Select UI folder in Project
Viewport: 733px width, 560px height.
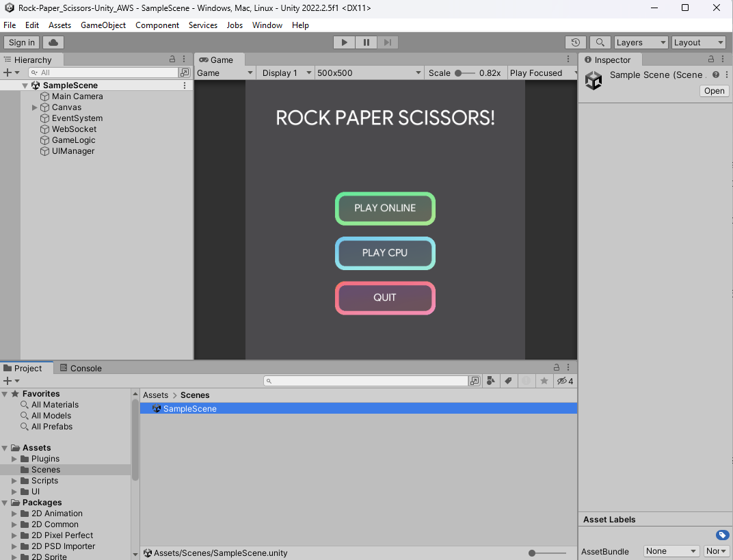(36, 492)
